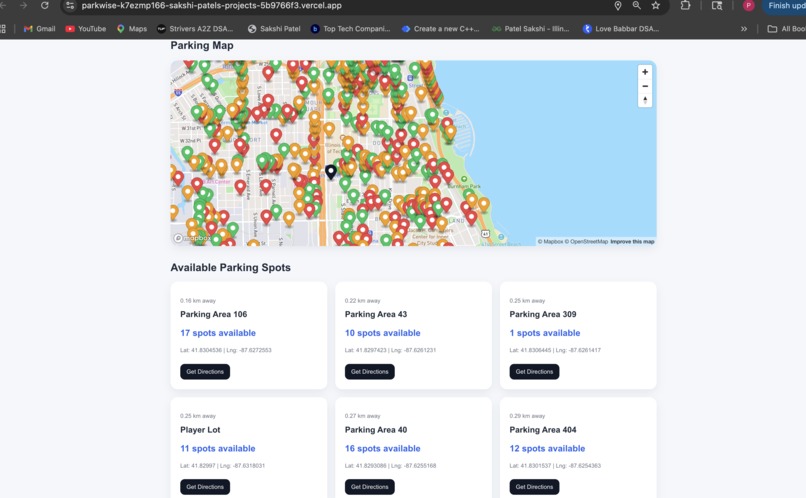806x498 pixels.
Task: Click the Player Lot title
Action: click(200, 430)
